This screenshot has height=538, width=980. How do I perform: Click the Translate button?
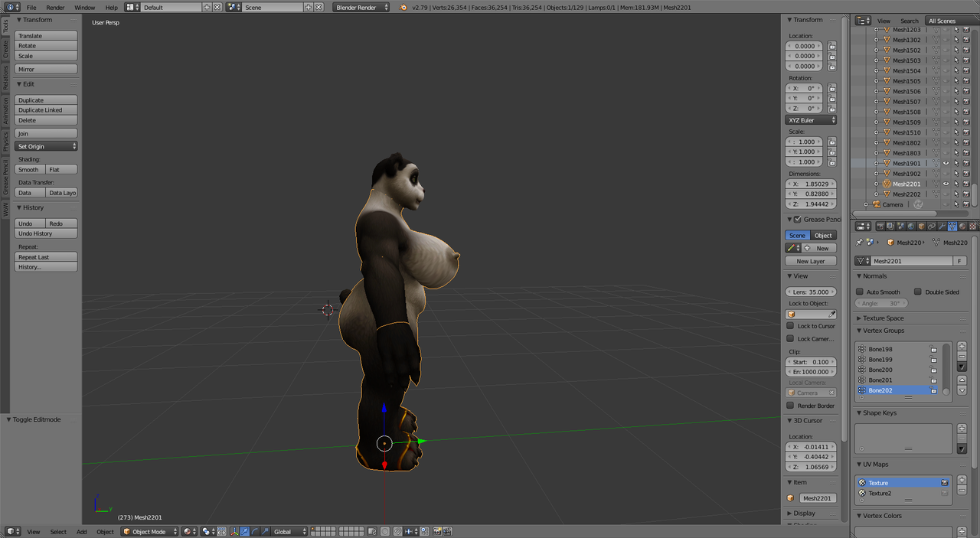click(x=46, y=36)
